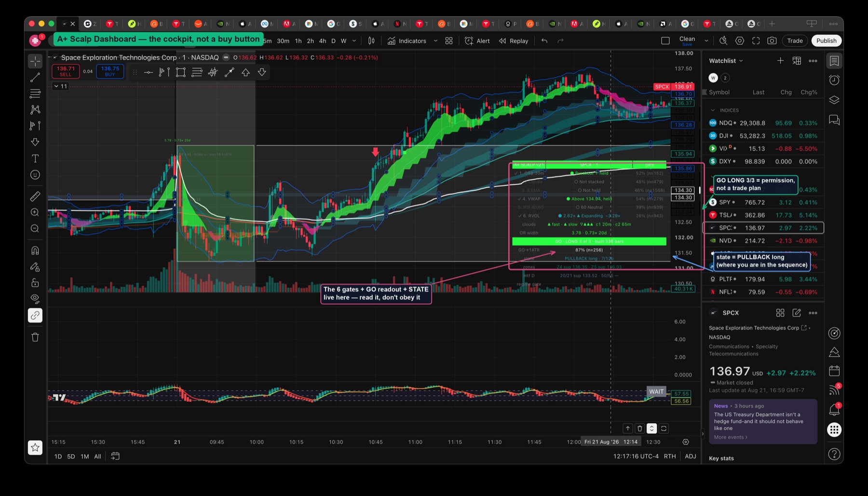The width and height of the screenshot is (868, 496).
Task: Create an Alert from the toolbar
Action: click(x=477, y=41)
